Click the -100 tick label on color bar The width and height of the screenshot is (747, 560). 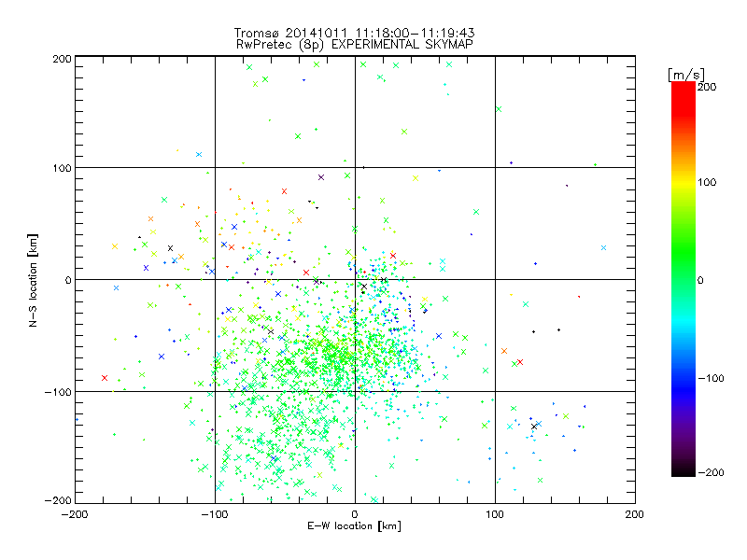pos(711,378)
